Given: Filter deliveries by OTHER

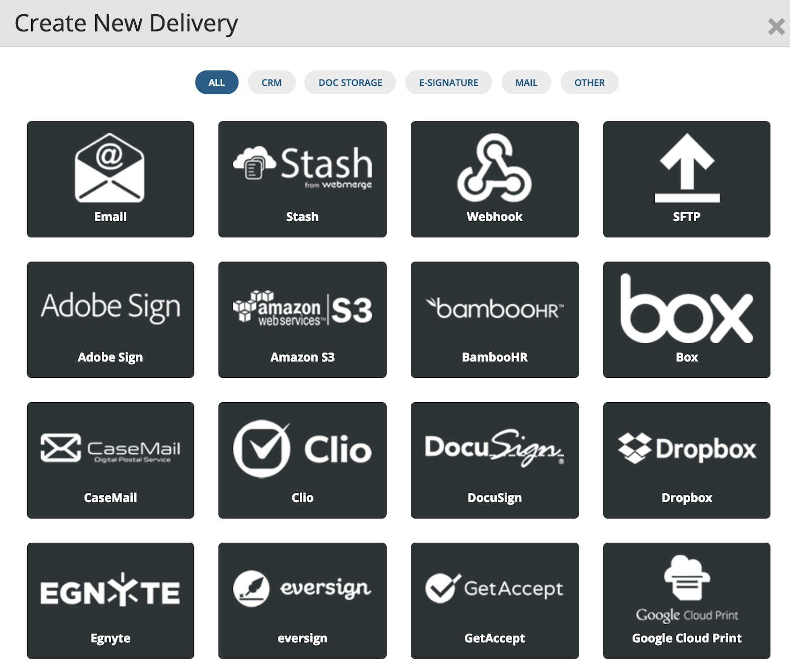Looking at the screenshot, I should (590, 82).
